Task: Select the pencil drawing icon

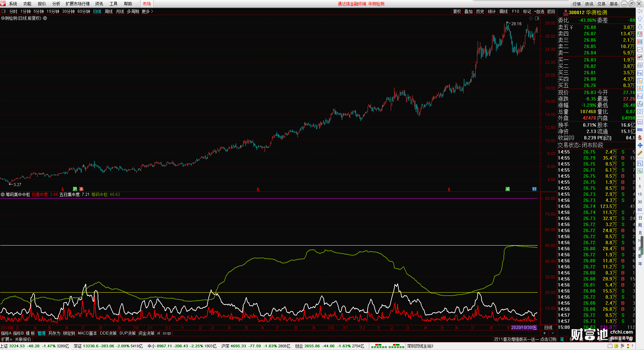Action: pyautogui.click(x=640, y=153)
